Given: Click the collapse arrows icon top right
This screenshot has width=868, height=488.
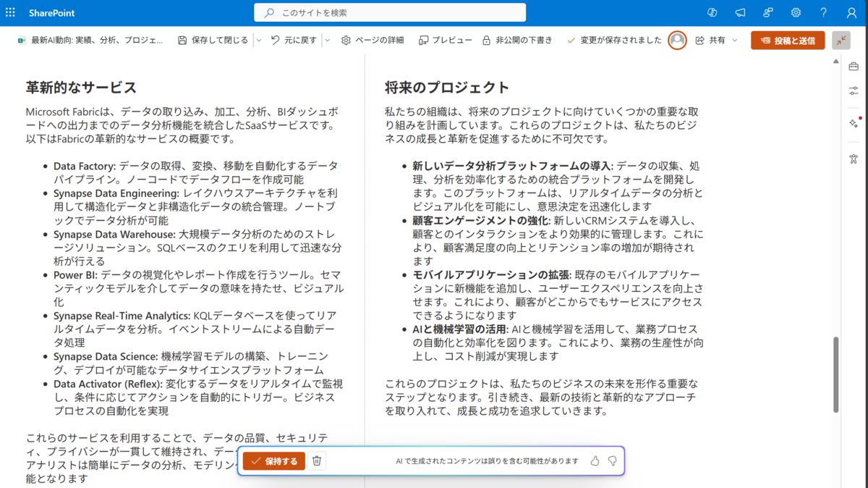Looking at the screenshot, I should (841, 41).
